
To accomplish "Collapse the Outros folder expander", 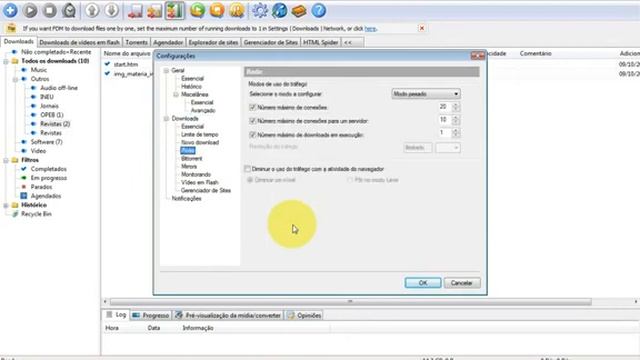I will [x=15, y=79].
